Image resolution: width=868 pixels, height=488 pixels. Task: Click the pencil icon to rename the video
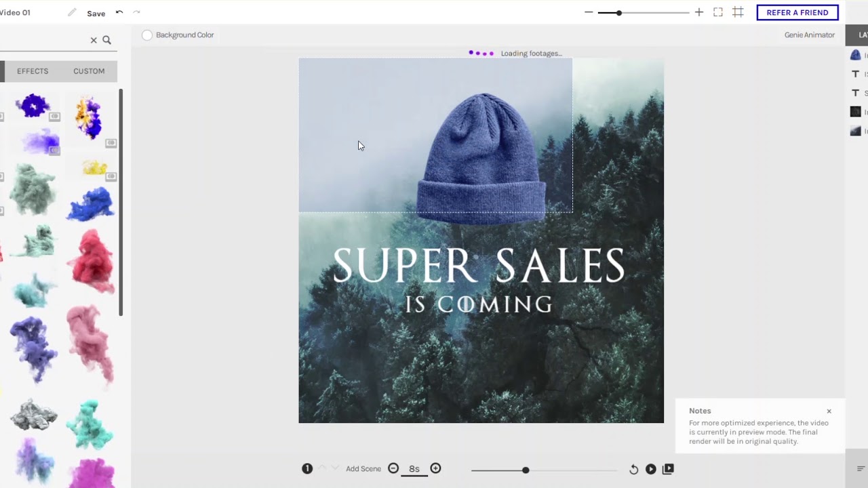click(72, 13)
